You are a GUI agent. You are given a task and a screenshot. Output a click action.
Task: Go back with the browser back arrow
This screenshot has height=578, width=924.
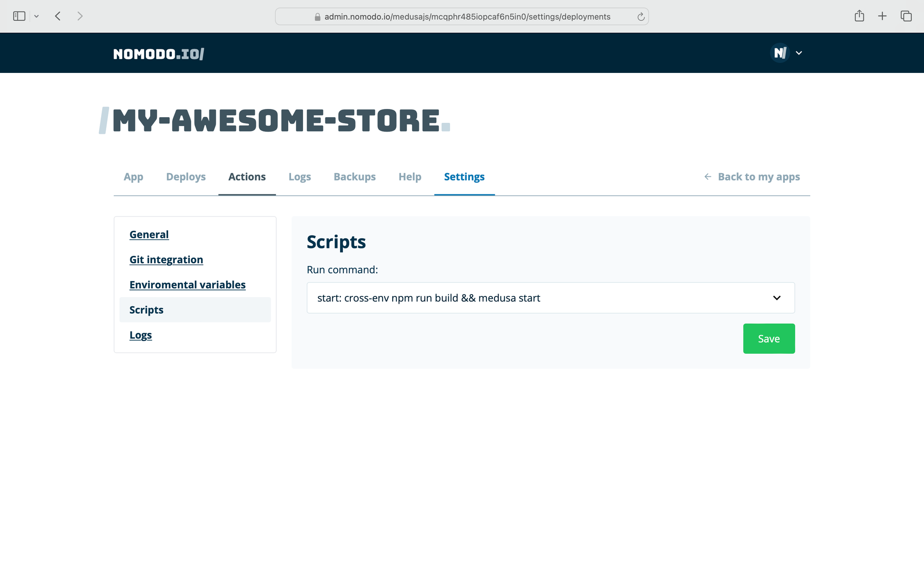58,16
